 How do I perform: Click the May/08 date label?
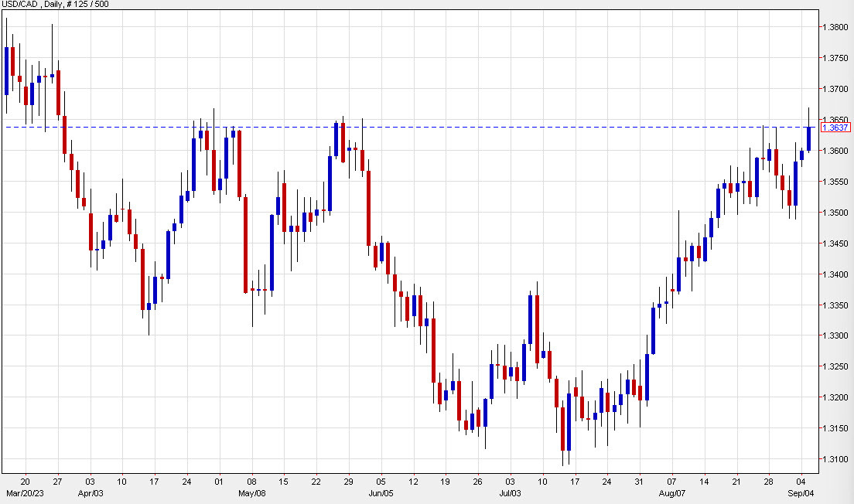252,494
